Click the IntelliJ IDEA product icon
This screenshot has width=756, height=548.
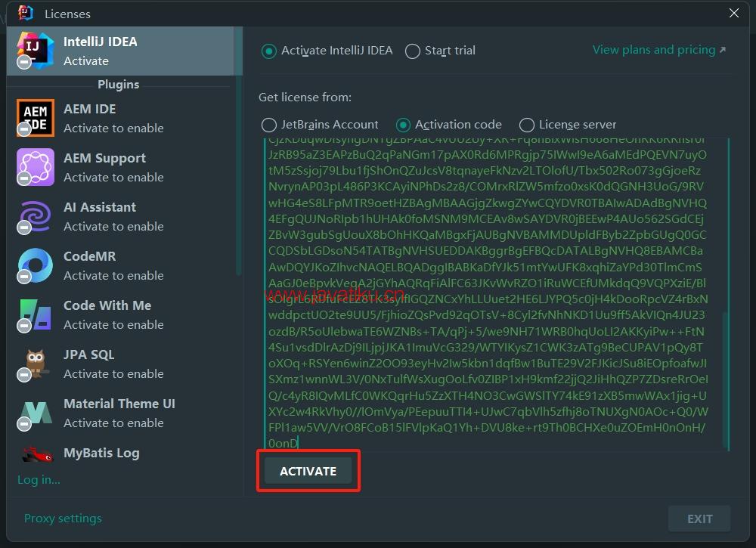36,50
